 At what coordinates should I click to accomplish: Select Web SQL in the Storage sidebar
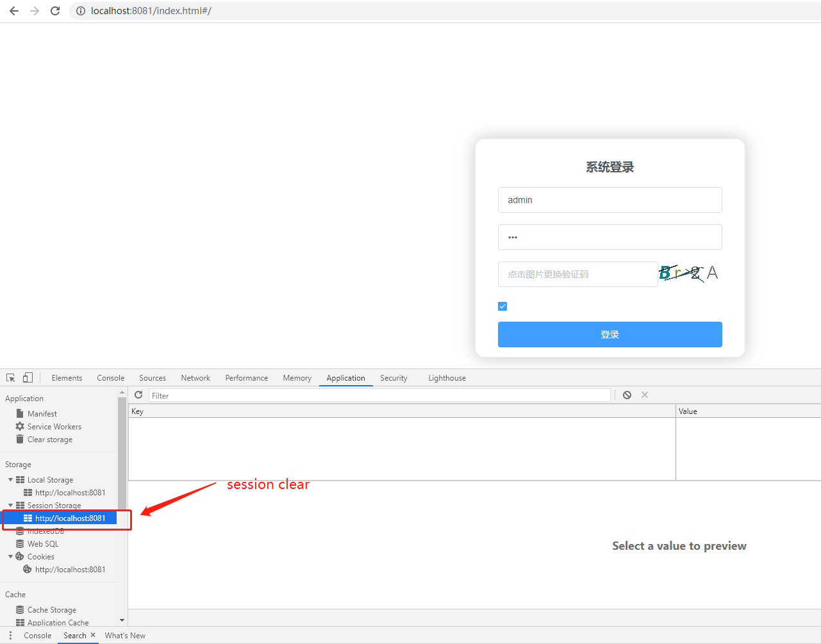42,543
